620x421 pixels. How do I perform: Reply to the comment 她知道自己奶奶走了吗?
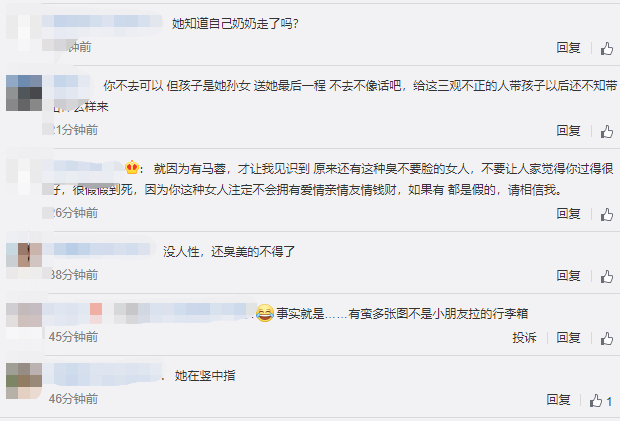tap(568, 48)
